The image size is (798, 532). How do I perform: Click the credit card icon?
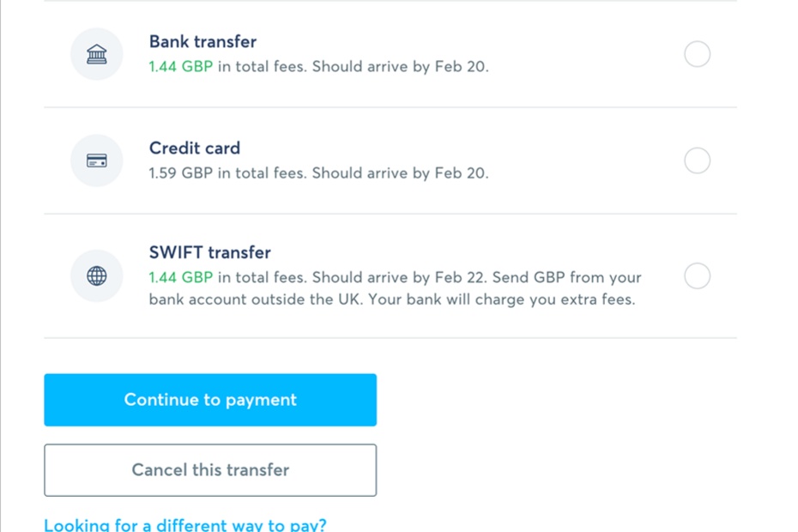pos(97,160)
